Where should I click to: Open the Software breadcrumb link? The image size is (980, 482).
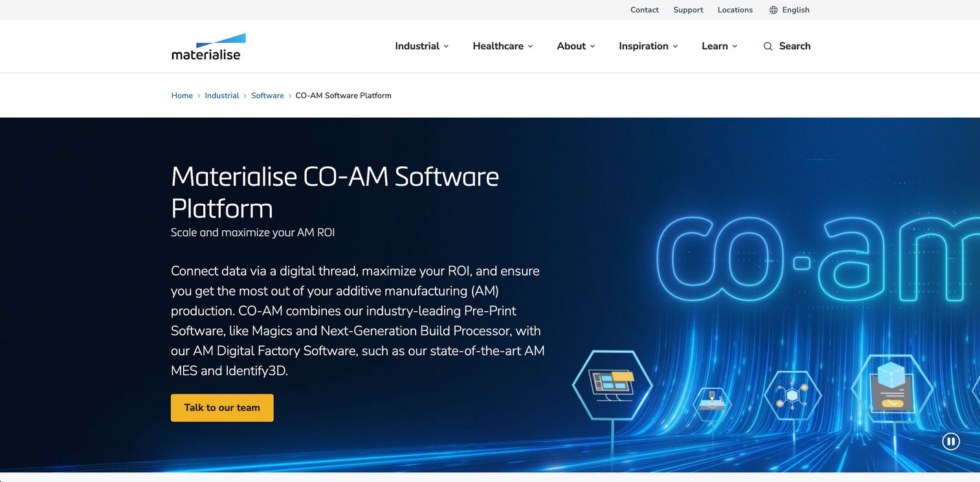point(267,96)
